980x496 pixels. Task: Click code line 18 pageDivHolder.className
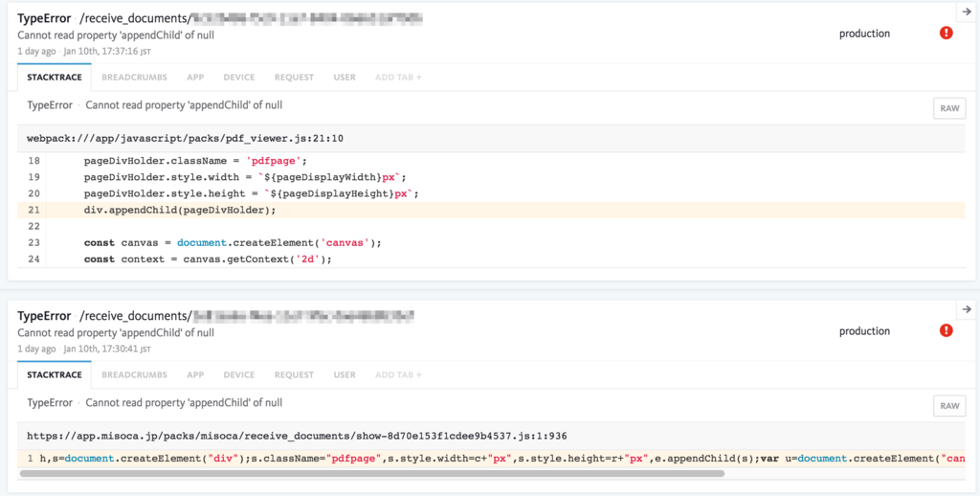(491, 161)
